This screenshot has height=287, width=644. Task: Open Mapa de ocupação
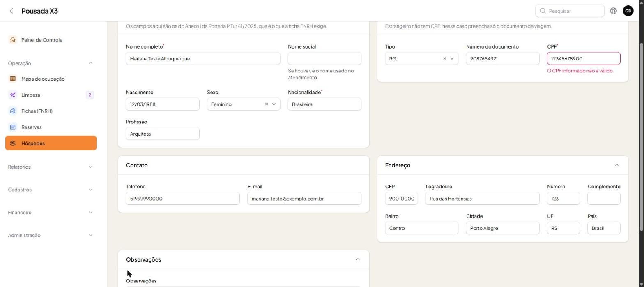(51, 79)
